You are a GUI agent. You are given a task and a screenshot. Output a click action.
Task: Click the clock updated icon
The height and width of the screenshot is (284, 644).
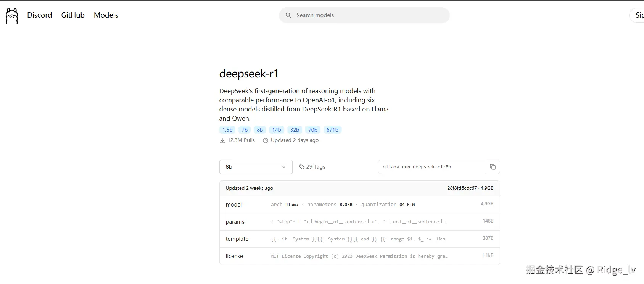(x=266, y=140)
